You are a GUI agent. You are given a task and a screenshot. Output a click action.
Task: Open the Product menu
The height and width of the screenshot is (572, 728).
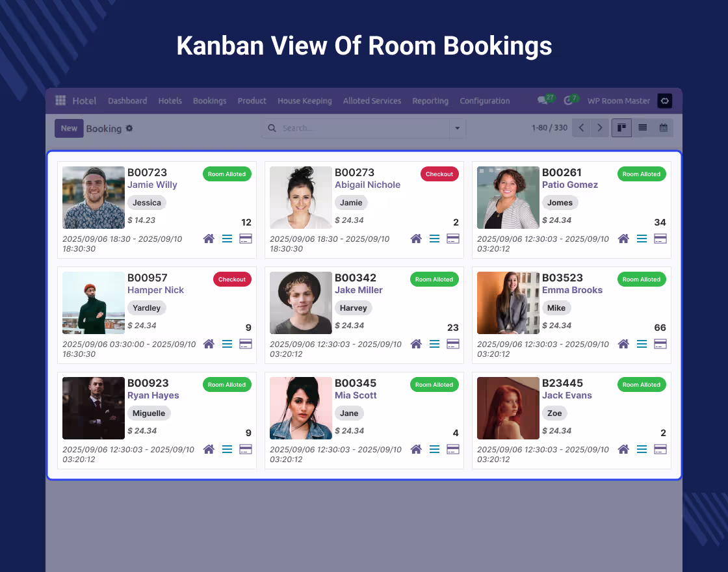(x=252, y=101)
